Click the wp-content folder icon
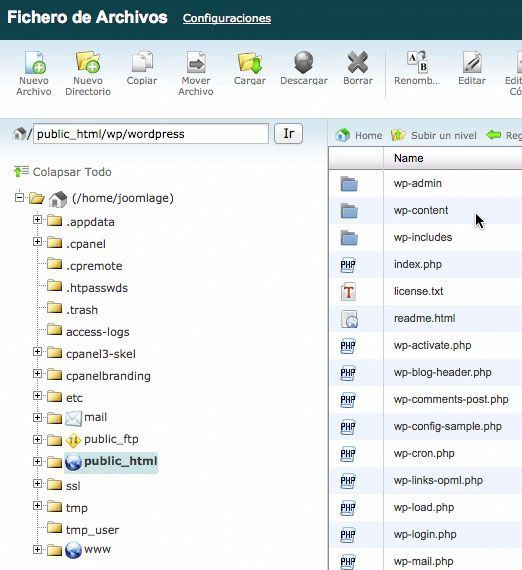 pyautogui.click(x=349, y=211)
